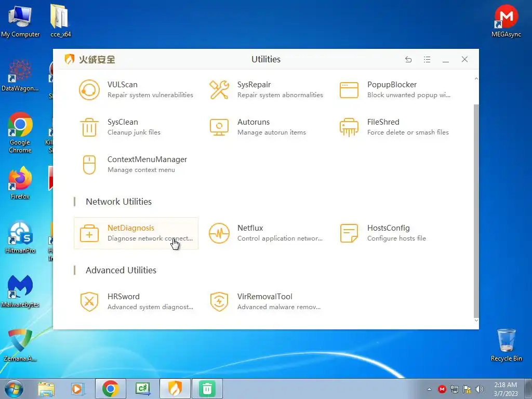Open the SysClean trash bin icon

tap(89, 127)
